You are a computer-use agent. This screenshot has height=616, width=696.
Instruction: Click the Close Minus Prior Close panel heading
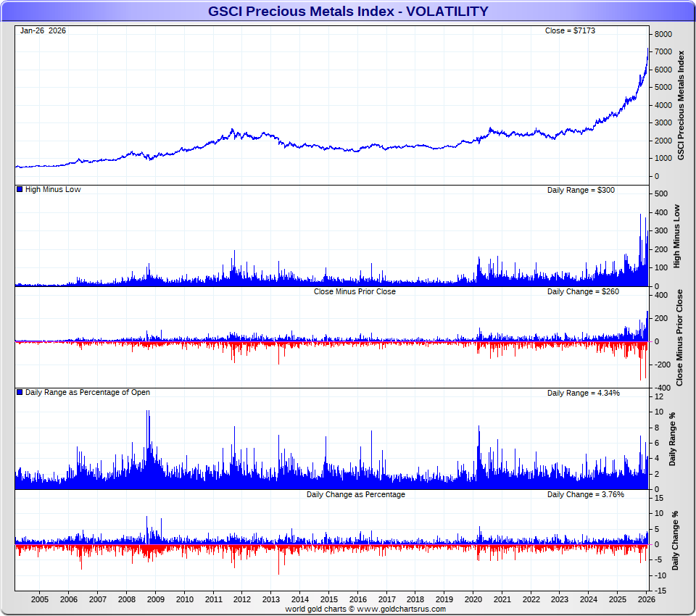tap(355, 291)
